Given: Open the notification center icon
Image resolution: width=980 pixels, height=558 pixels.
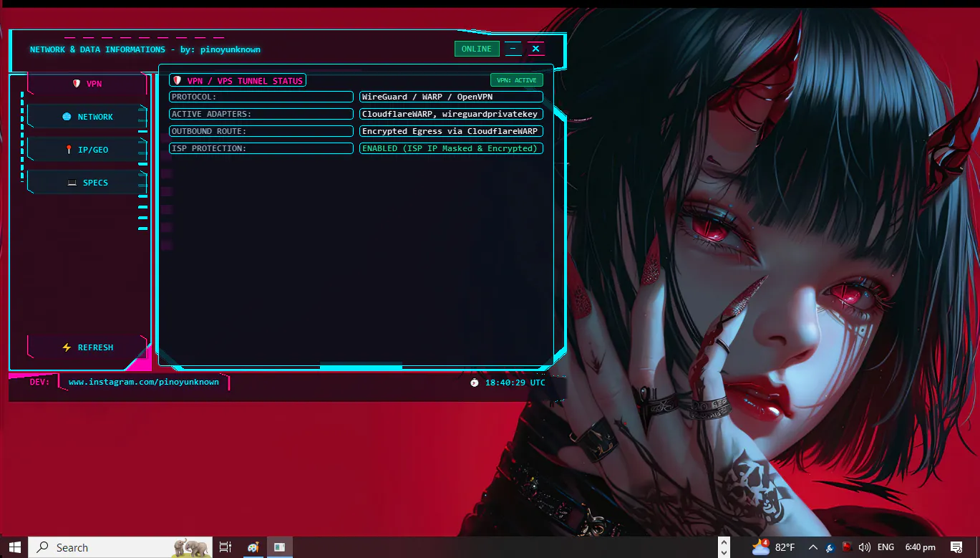Looking at the screenshot, I should pos(956,547).
